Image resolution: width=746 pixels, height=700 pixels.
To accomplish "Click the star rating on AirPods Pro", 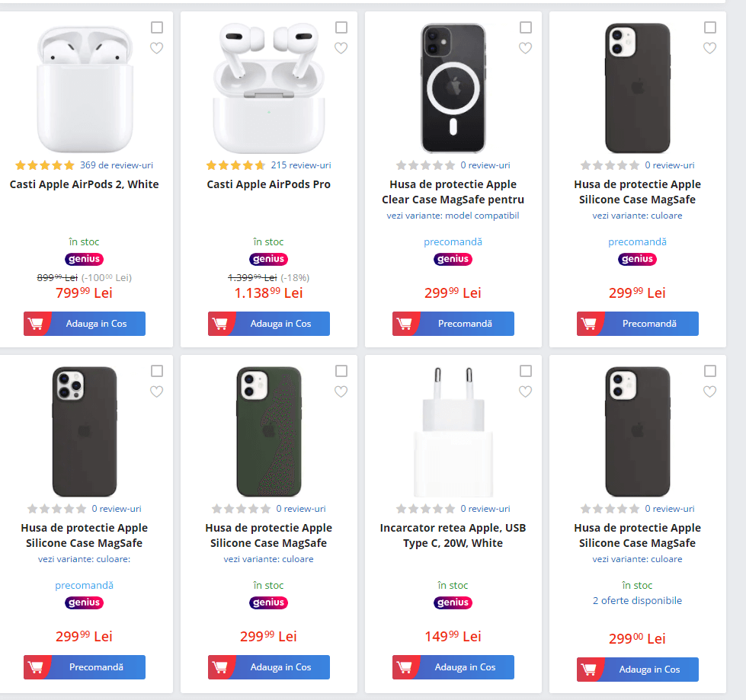I will [235, 165].
